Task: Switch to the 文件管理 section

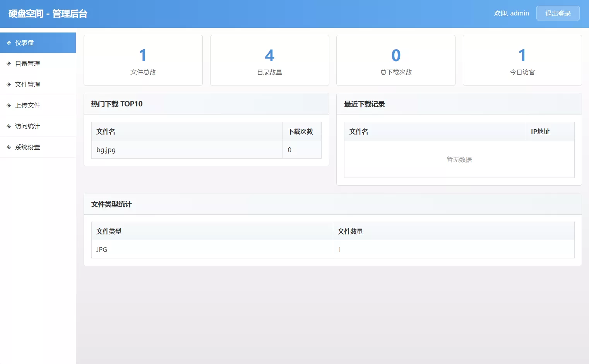Action: [27, 84]
